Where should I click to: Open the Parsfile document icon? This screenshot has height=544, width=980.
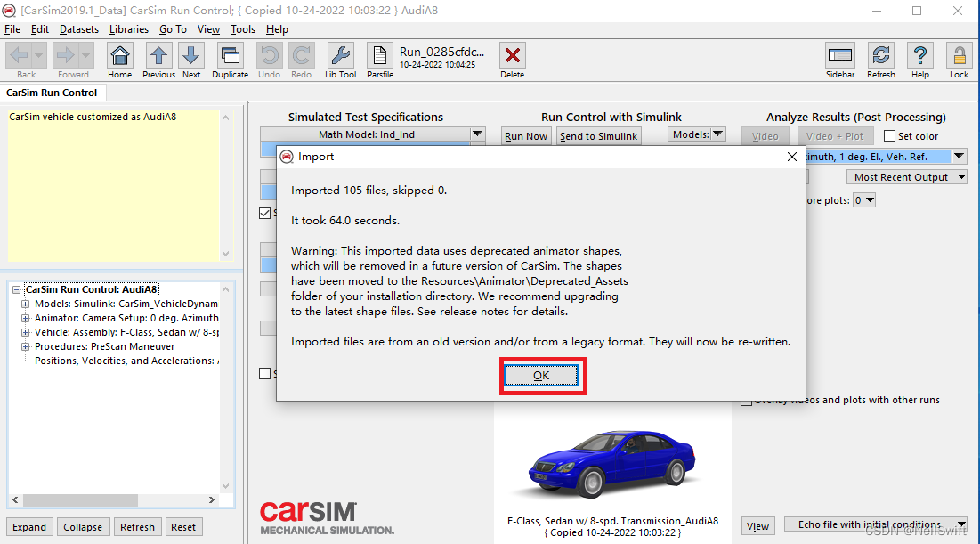coord(380,56)
